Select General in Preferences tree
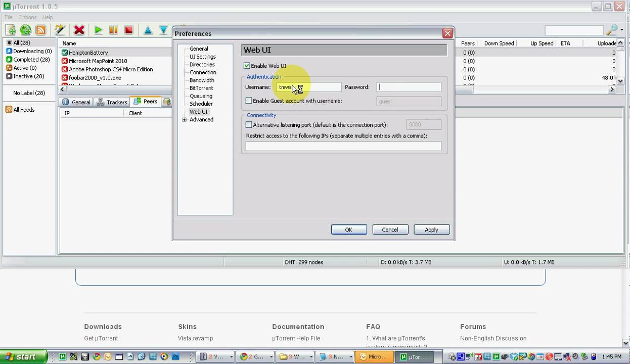 click(x=199, y=49)
